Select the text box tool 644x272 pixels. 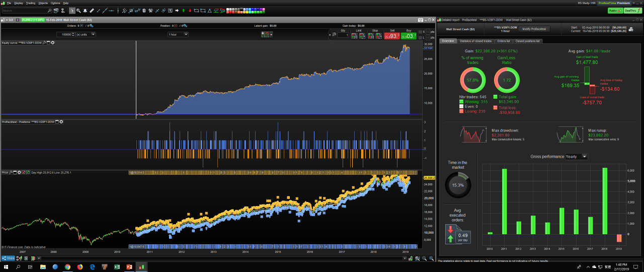171,10
